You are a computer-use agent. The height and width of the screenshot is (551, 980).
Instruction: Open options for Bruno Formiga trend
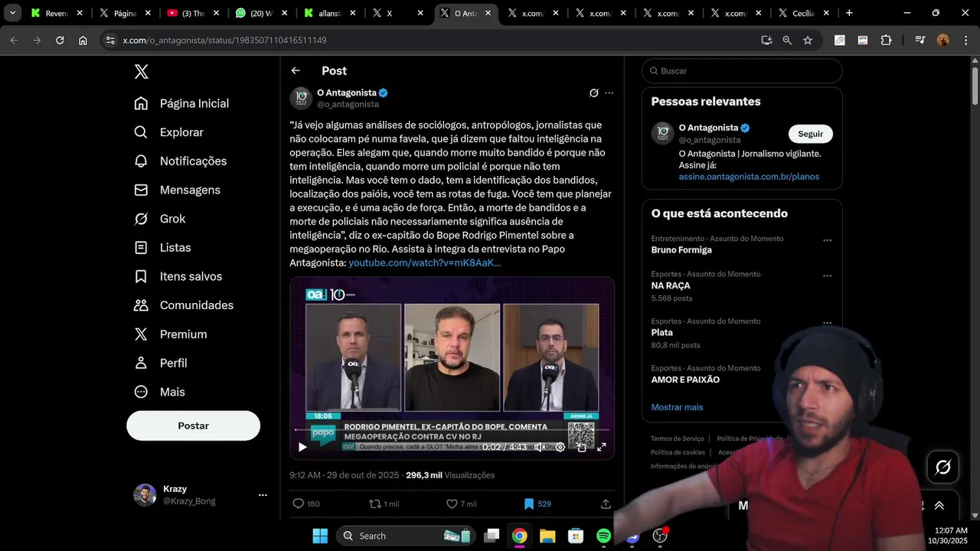click(x=827, y=240)
